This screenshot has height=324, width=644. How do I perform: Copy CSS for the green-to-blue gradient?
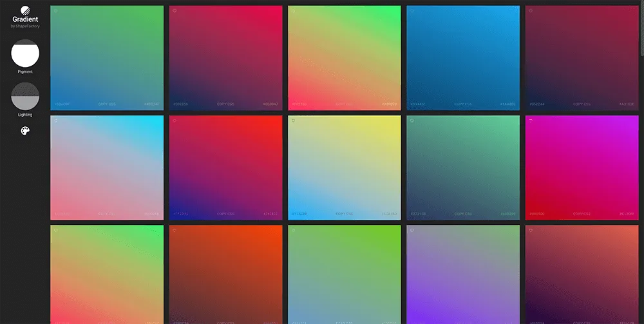point(107,104)
